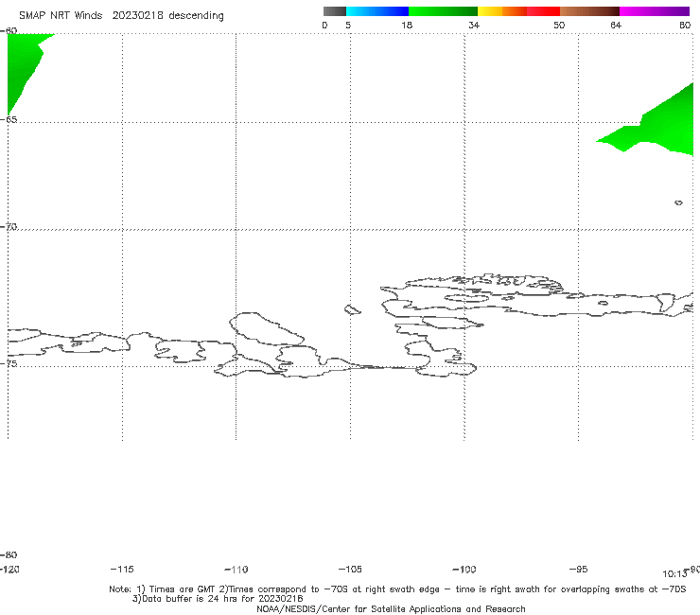Pick the magenta-purple color bar segment
The height and width of the screenshot is (615, 700).
pyautogui.click(x=655, y=11)
